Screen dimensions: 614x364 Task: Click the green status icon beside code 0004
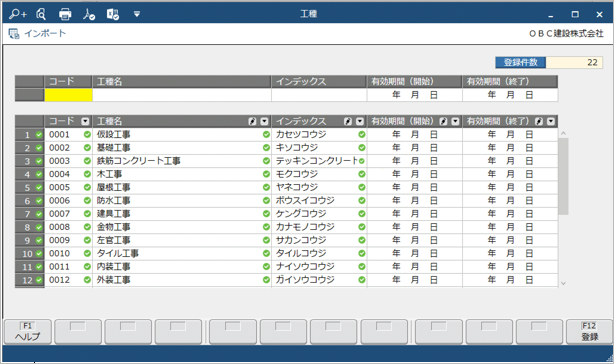87,174
